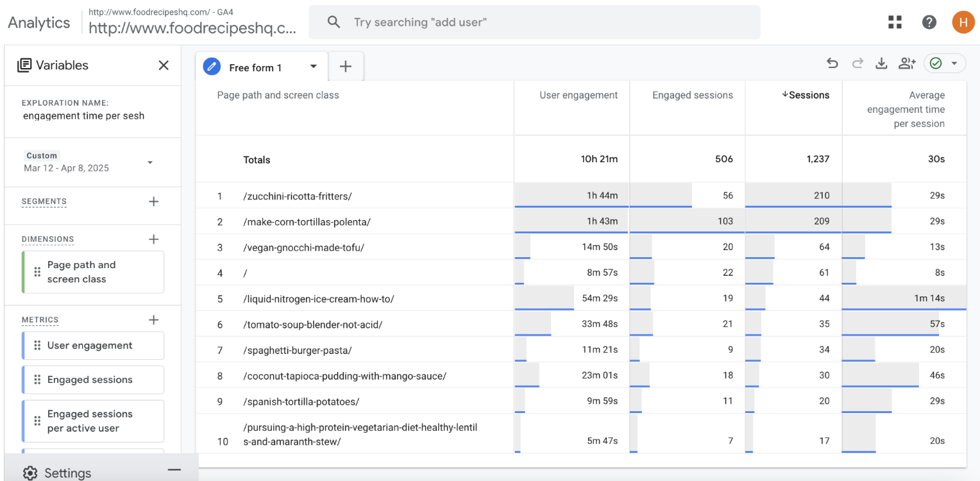Switch to the Free form 1 tab
The width and height of the screenshot is (980, 481).
[257, 67]
